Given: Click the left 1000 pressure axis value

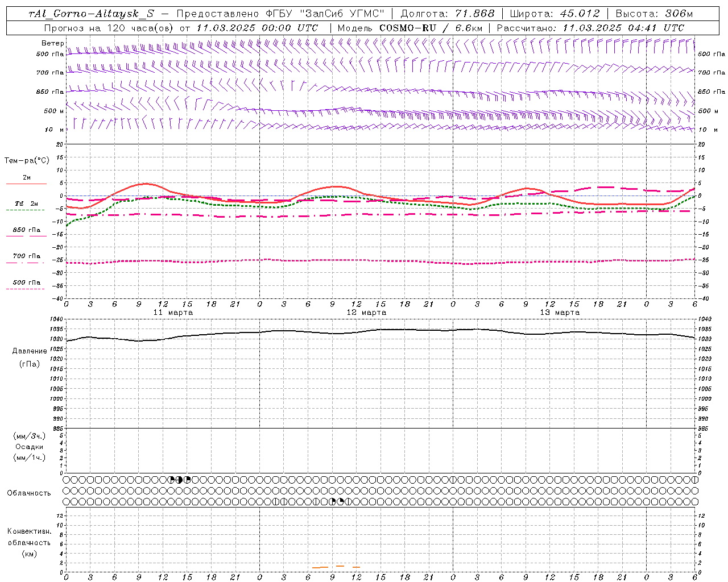Looking at the screenshot, I should coord(57,399).
